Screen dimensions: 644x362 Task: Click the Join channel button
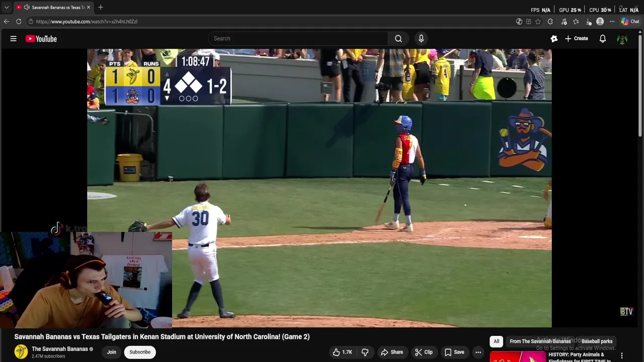point(111,352)
